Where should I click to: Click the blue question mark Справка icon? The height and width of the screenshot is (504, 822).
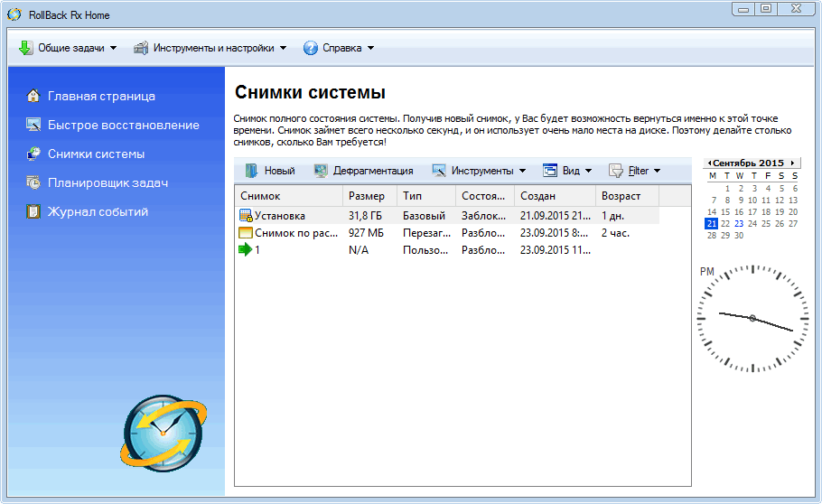click(x=310, y=48)
